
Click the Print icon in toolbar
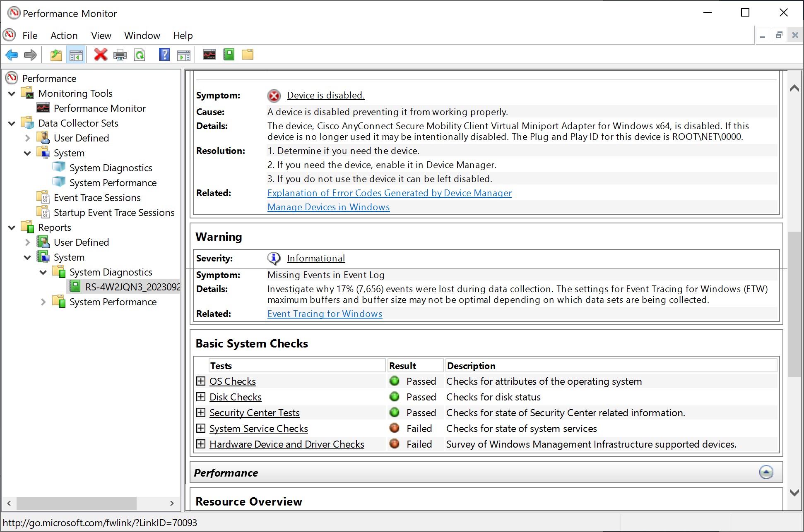point(120,55)
